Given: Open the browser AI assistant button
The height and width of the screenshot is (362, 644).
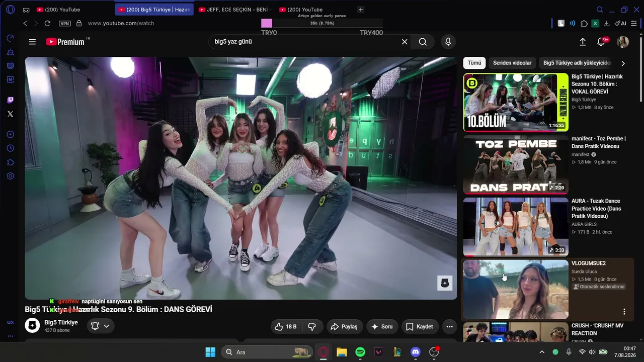Looking at the screenshot, I should (620, 23).
